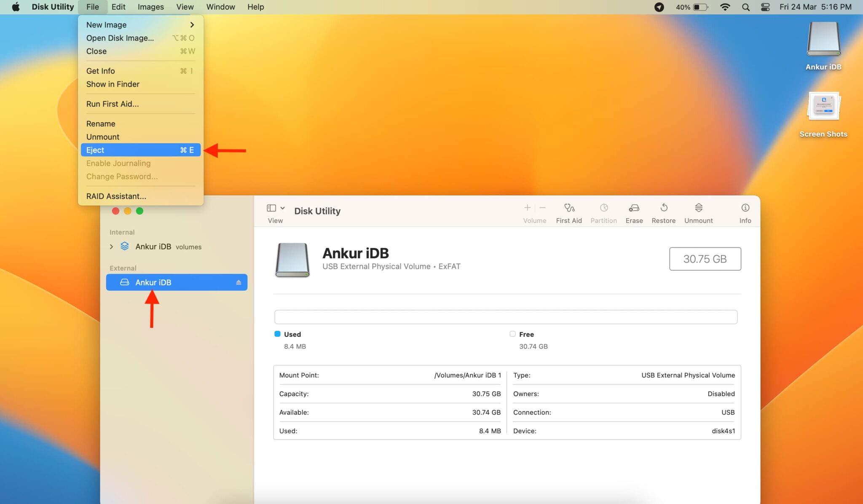Expand internal Ankur iDB volumes
Screen dimensions: 863x504
[111, 247]
